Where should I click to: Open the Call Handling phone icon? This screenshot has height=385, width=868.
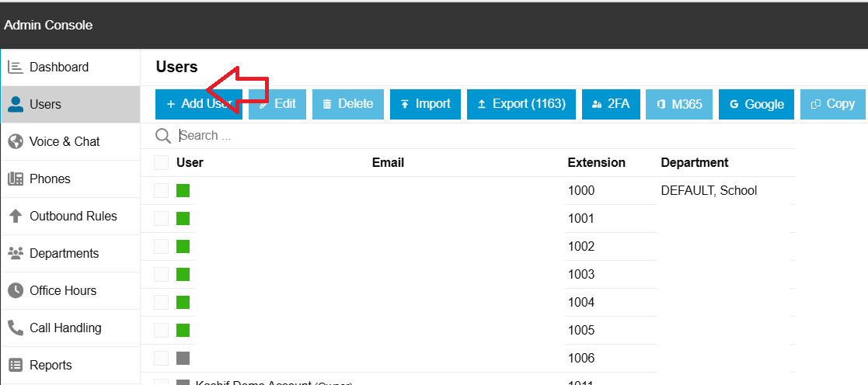(15, 328)
